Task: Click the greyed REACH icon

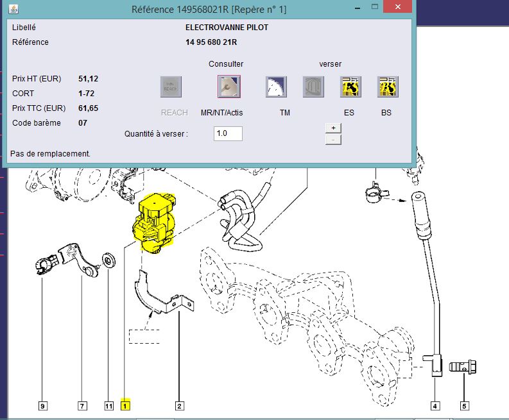Action: point(171,87)
